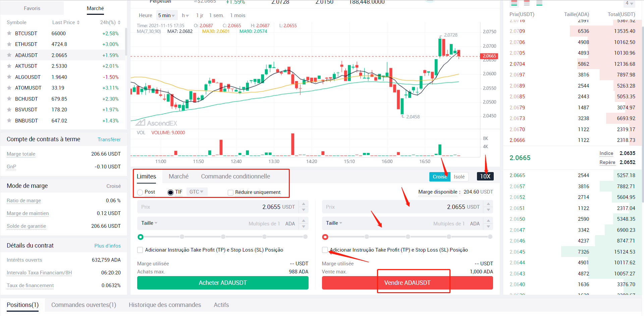Toggle favorite star for BNBUSDT
The image size is (644, 316).
(9, 121)
